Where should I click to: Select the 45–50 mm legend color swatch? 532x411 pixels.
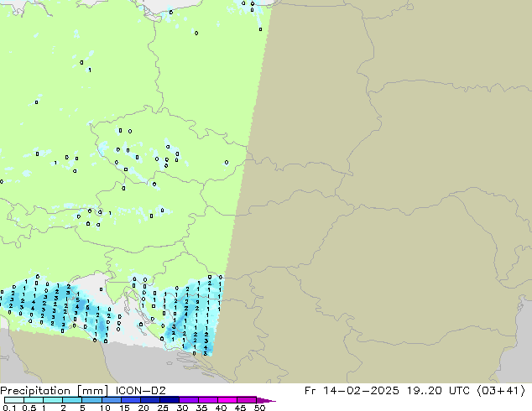pos(247,400)
